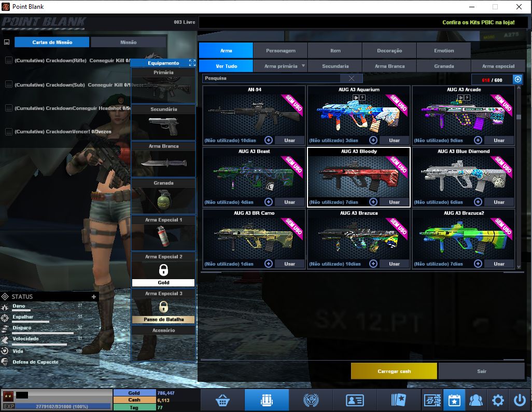Viewport: 532px width, 412px height.
Task: Click the plus icon on AN-94 card
Action: tap(269, 140)
